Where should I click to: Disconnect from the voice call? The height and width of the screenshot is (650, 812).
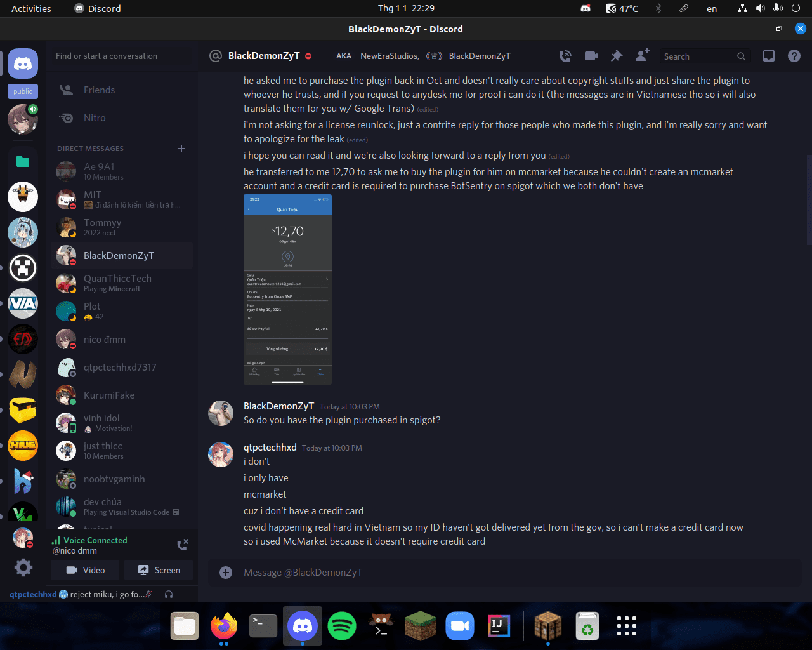183,544
